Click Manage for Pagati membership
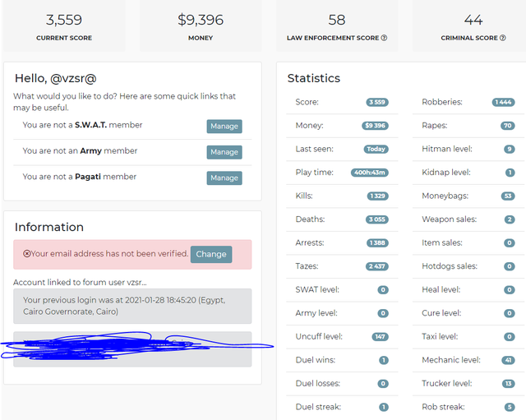 click(x=224, y=178)
